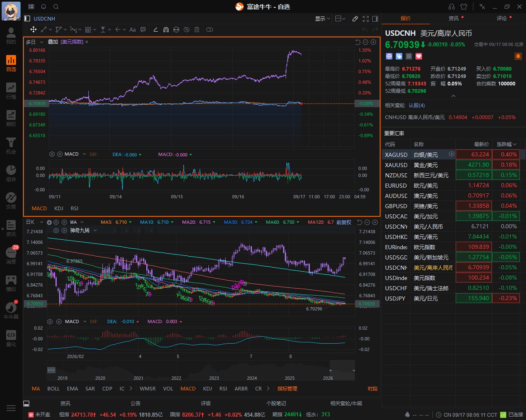Image resolution: width=526 pixels, height=420 pixels.
Task: Open the upper MACD indicator settings gear
Action: click(x=52, y=154)
